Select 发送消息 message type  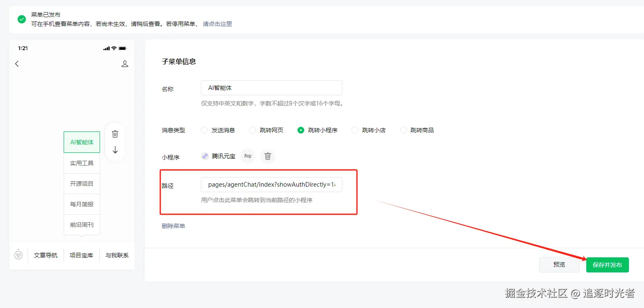pyautogui.click(x=204, y=130)
